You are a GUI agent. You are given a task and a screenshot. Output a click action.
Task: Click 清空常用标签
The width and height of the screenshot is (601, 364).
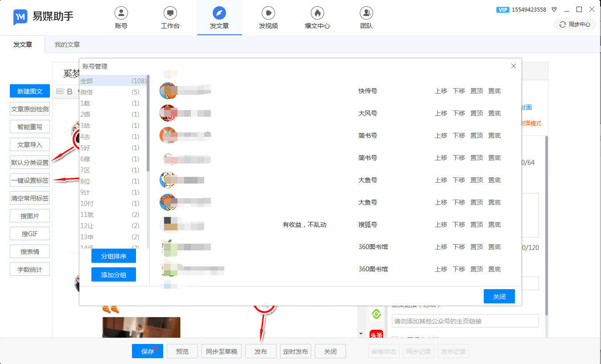pyautogui.click(x=30, y=198)
